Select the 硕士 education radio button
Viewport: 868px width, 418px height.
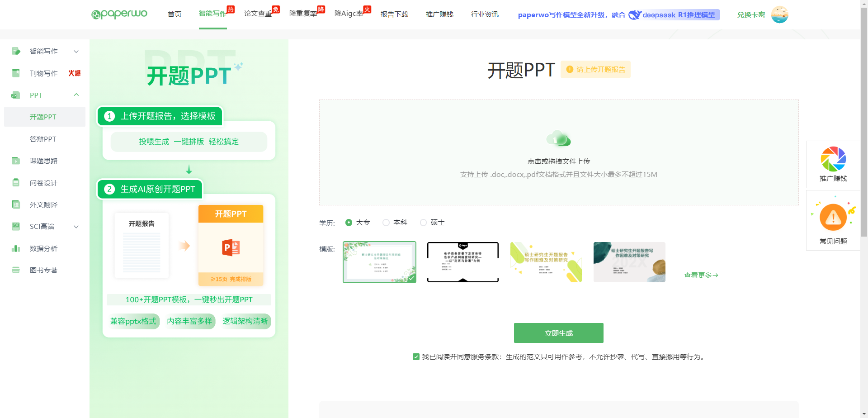pos(423,223)
